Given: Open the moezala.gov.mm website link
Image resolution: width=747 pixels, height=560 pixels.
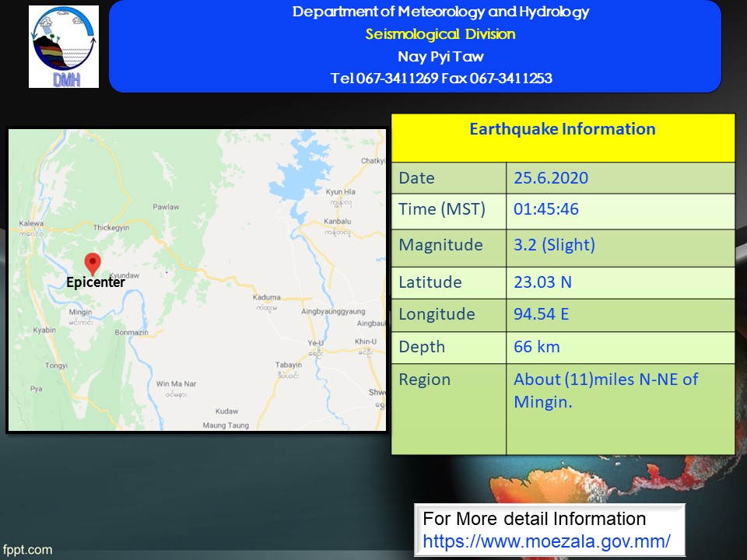Looking at the screenshot, I should click(x=546, y=541).
